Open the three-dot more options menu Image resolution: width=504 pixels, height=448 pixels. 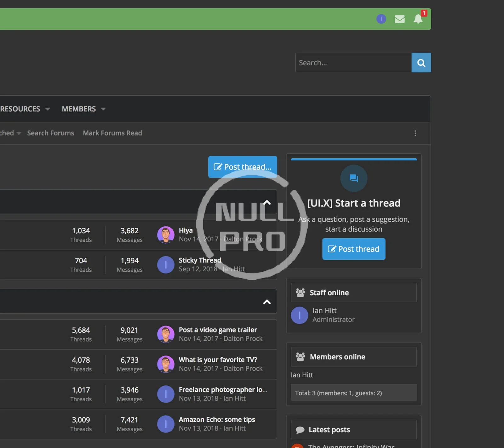tap(415, 133)
